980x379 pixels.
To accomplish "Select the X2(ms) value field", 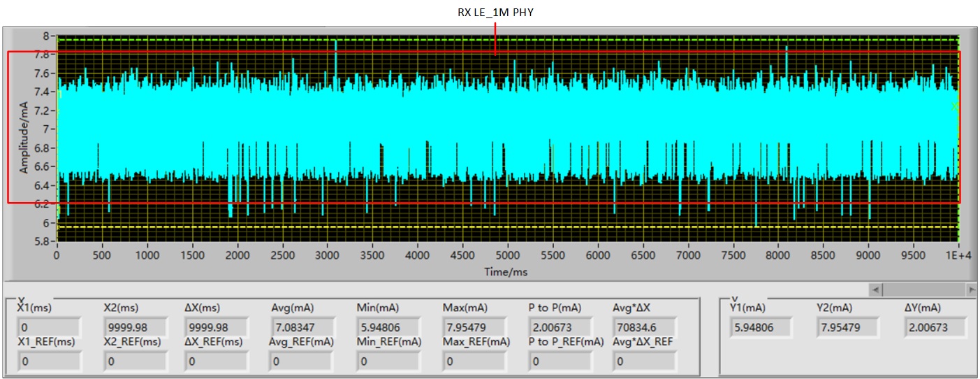I will click(x=135, y=327).
